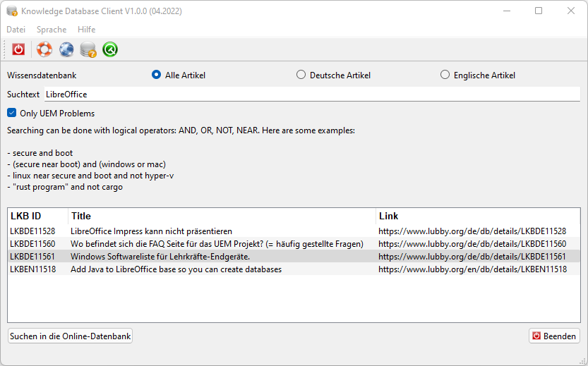Click into the Suchtext input field
588x366 pixels.
pos(312,94)
